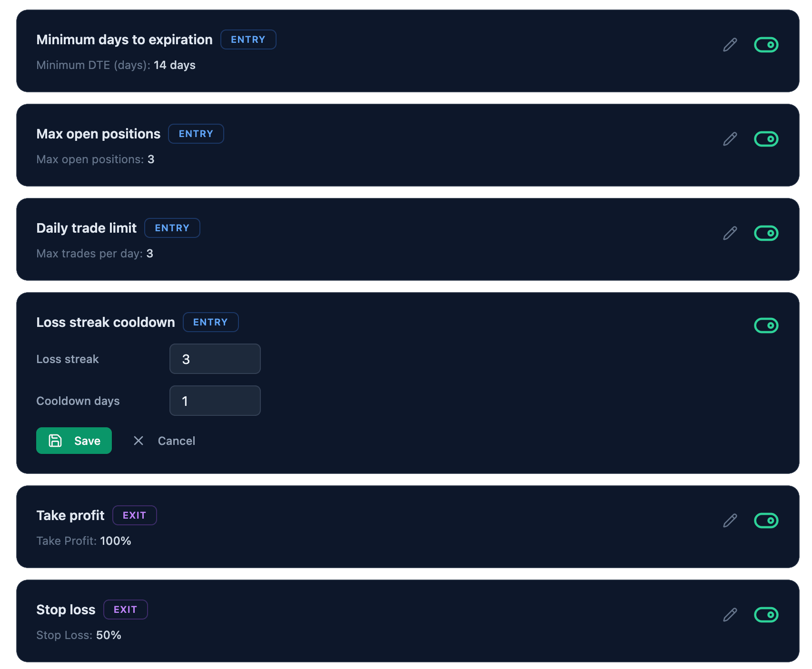812x669 pixels.
Task: Turn off the Stop loss rule
Action: 766,615
